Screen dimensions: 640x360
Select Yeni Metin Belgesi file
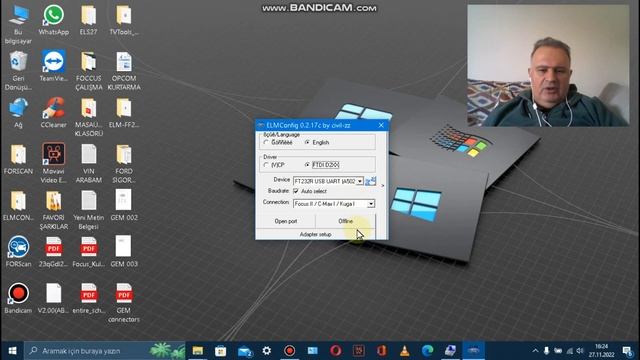coord(89,210)
